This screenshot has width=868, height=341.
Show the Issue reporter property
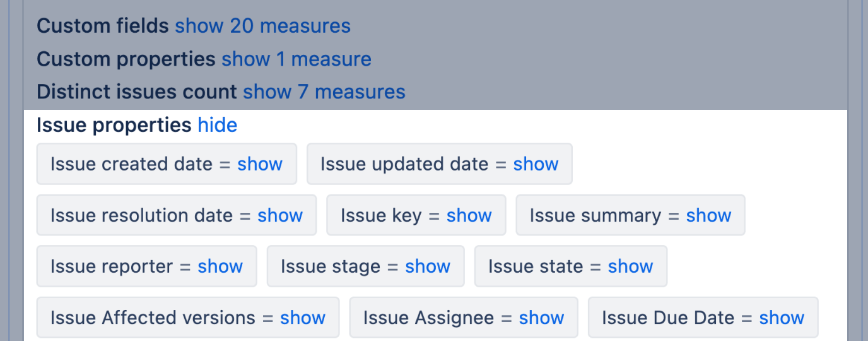pos(220,266)
